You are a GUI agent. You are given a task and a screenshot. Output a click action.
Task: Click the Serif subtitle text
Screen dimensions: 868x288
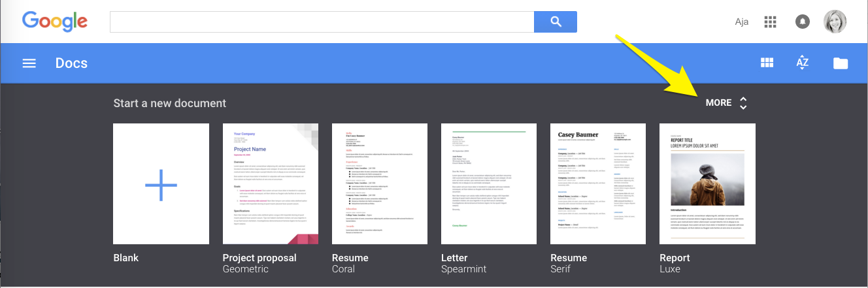[x=560, y=269]
